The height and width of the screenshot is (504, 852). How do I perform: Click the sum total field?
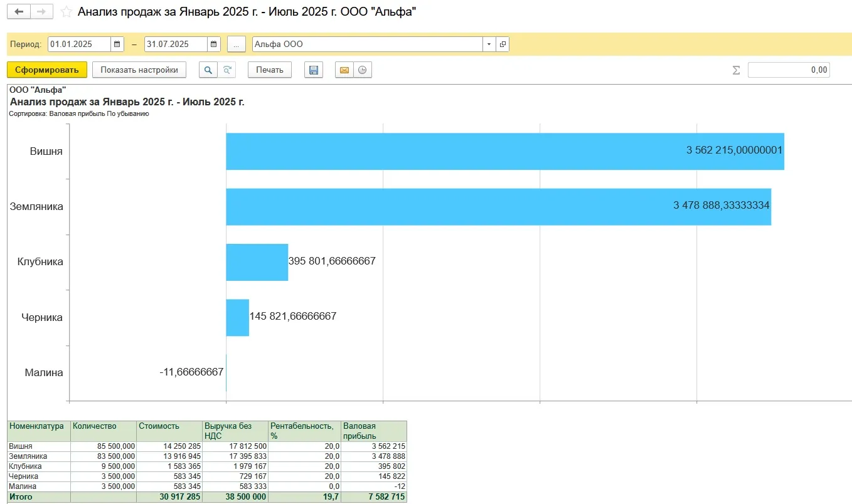(x=789, y=70)
